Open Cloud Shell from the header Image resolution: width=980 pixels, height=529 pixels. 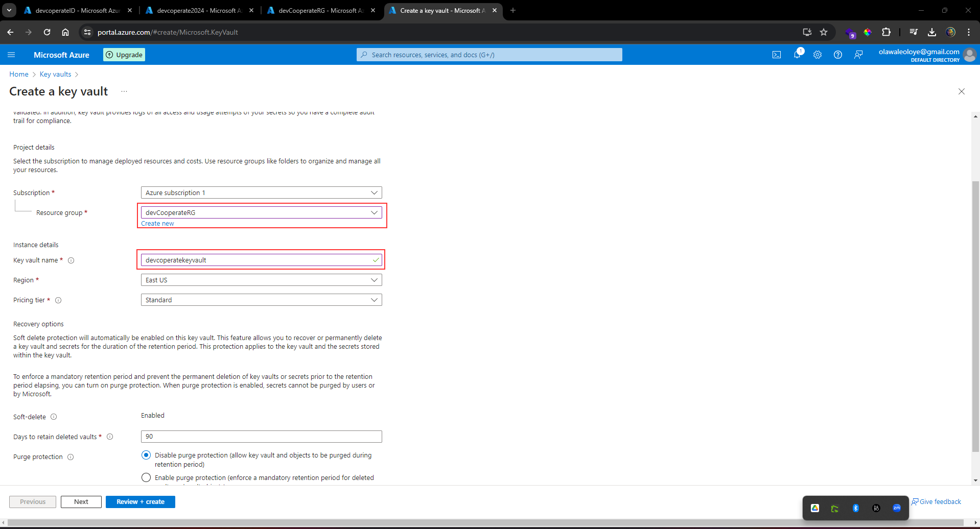(777, 55)
